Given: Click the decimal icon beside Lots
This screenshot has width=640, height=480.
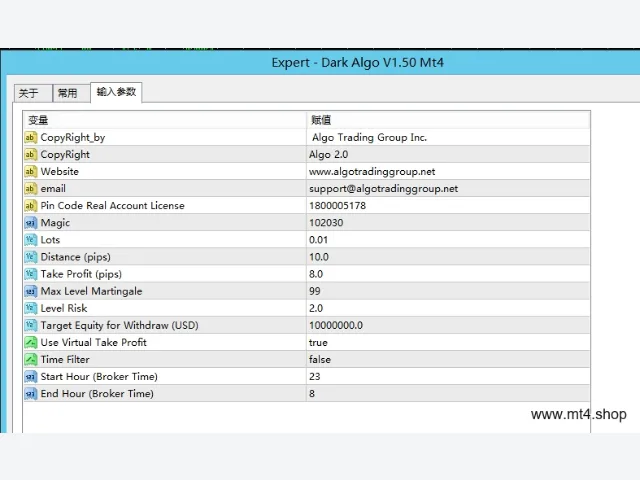Looking at the screenshot, I should 31,240.
